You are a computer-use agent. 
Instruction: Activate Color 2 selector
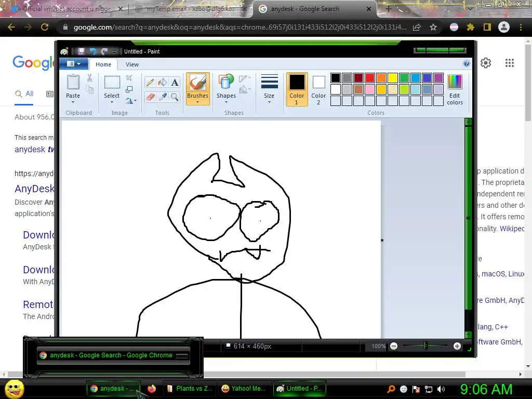[318, 89]
